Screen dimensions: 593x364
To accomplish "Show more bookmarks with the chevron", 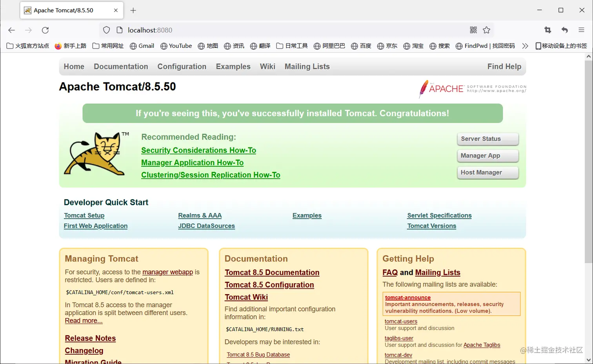I will tap(525, 46).
